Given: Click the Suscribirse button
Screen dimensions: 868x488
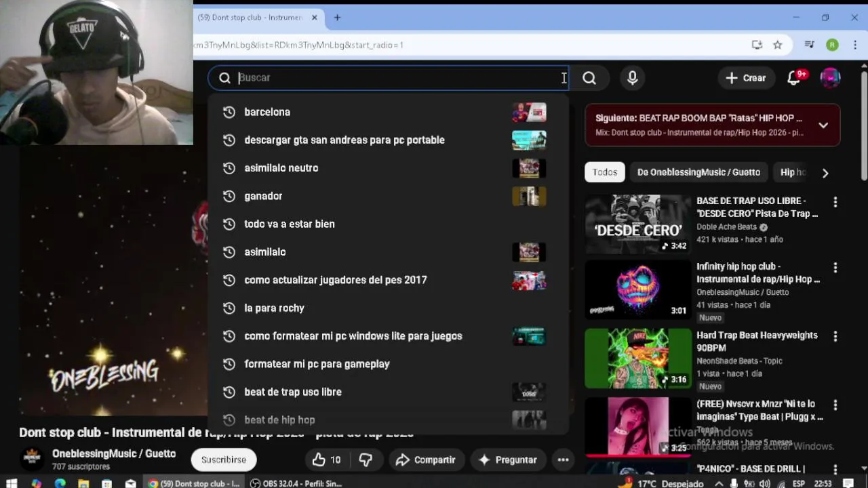Looking at the screenshot, I should pos(224,460).
